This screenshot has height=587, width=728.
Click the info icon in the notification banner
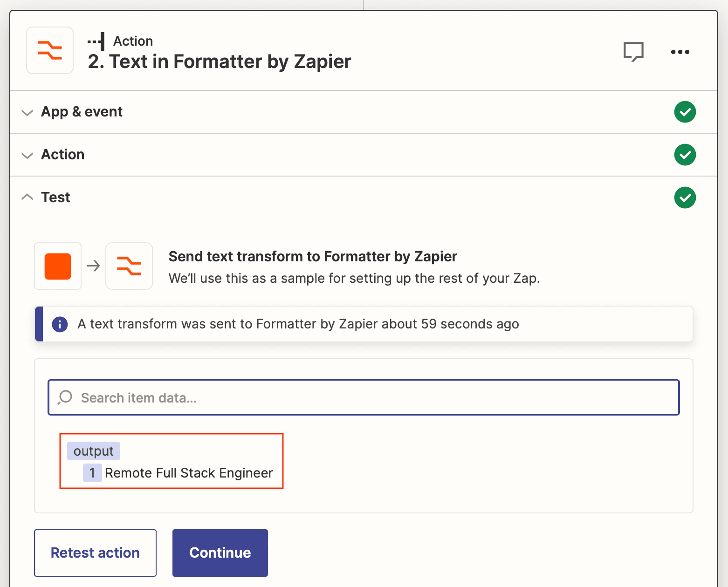click(x=60, y=324)
